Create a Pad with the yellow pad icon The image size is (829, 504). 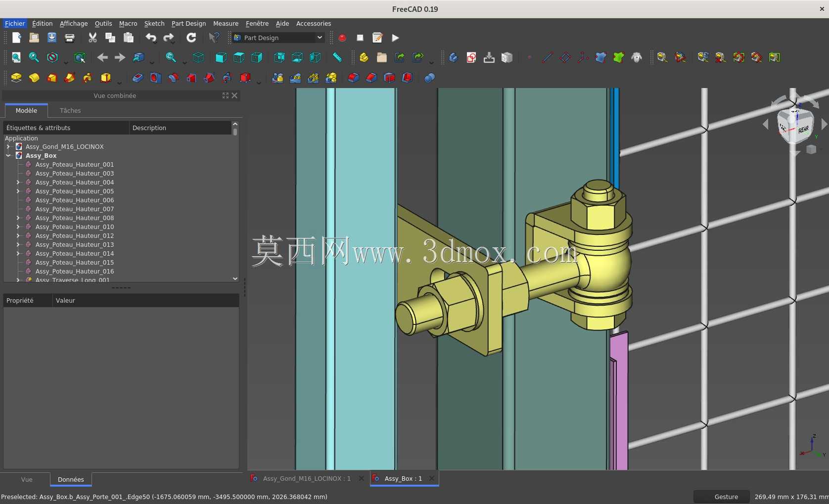click(x=16, y=78)
